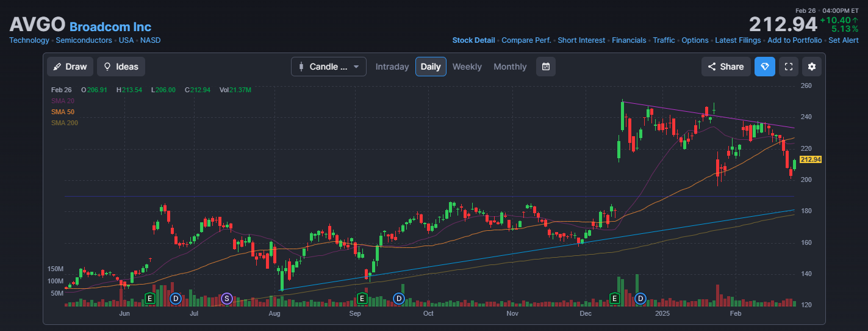The height and width of the screenshot is (331, 868).
Task: Click the large 212.94 last price
Action: [x=783, y=25]
